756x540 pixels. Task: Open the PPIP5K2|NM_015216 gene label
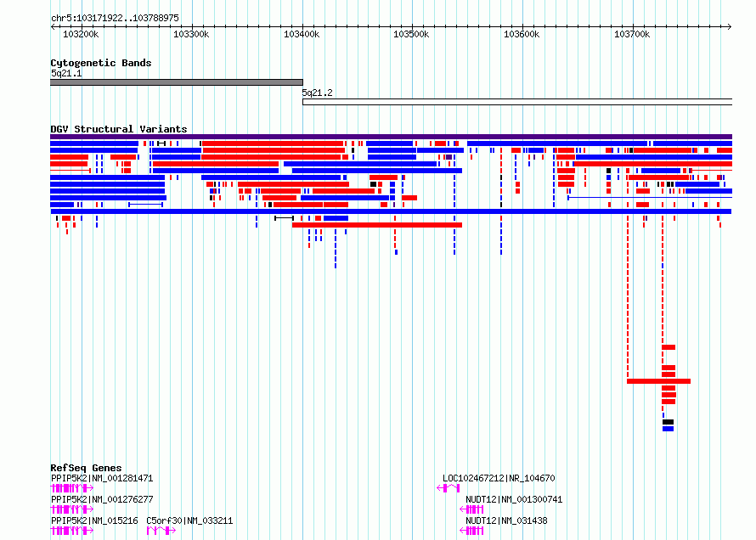94,520
